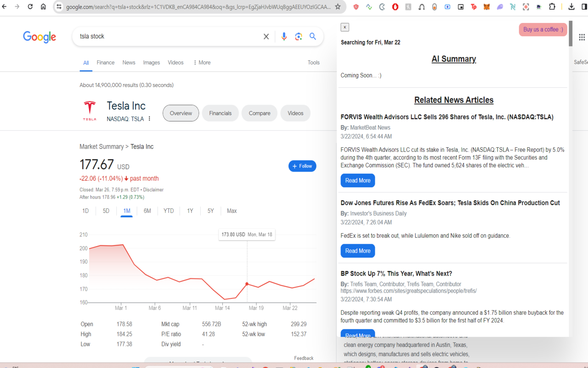Expand More search categories

[201, 62]
